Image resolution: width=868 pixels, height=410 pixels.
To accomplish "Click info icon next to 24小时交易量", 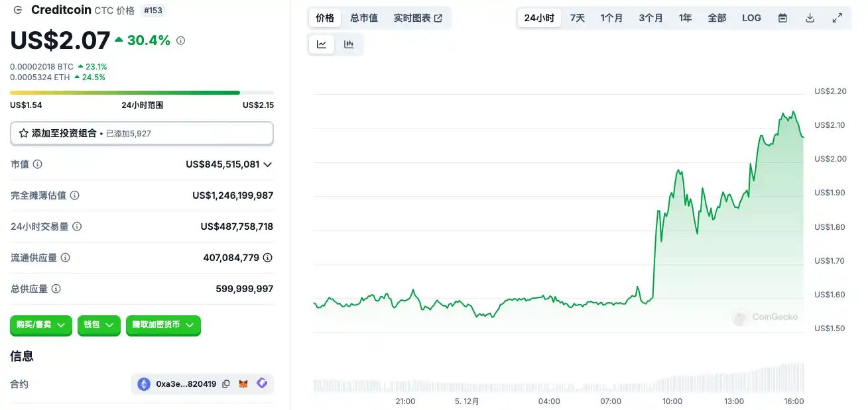I will (77, 227).
